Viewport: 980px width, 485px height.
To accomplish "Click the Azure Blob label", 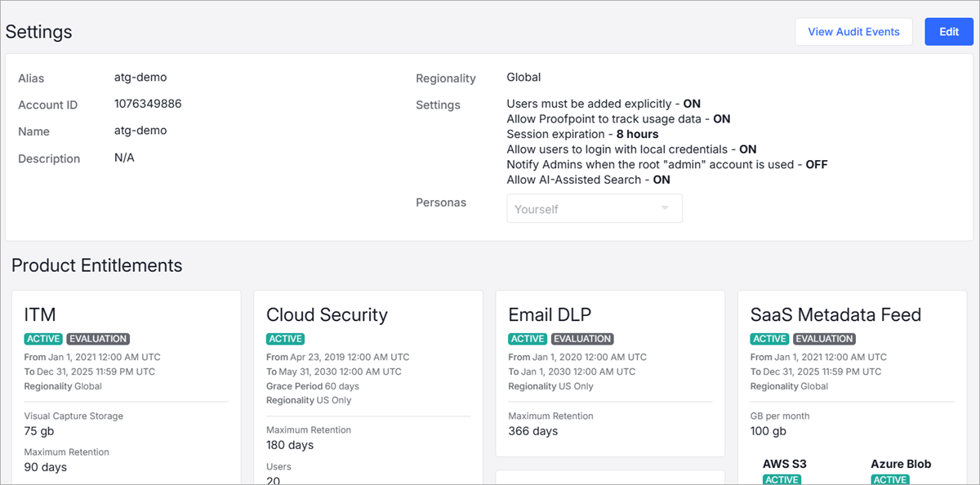I will pyautogui.click(x=901, y=464).
